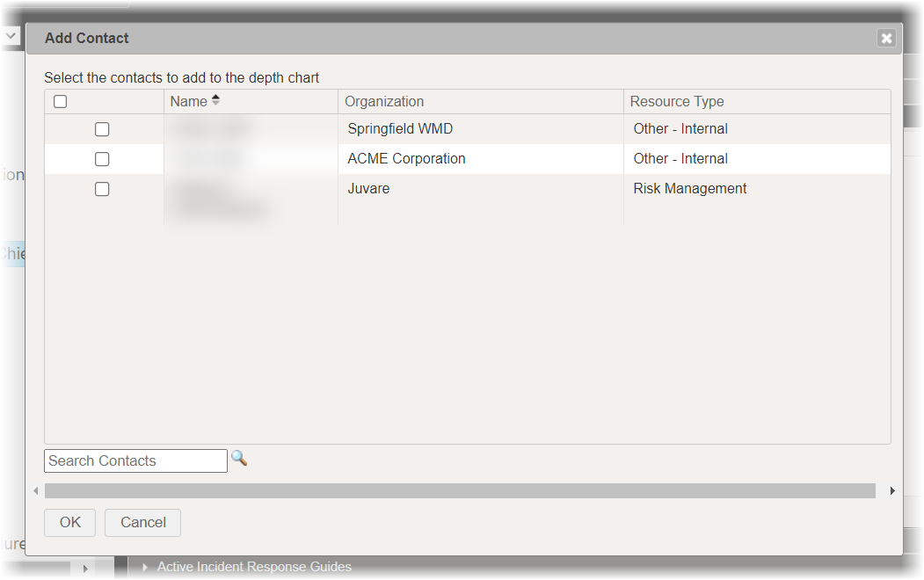This screenshot has height=580, width=924.
Task: Click the left arrow of the dialog scrollbar
Action: 36,490
